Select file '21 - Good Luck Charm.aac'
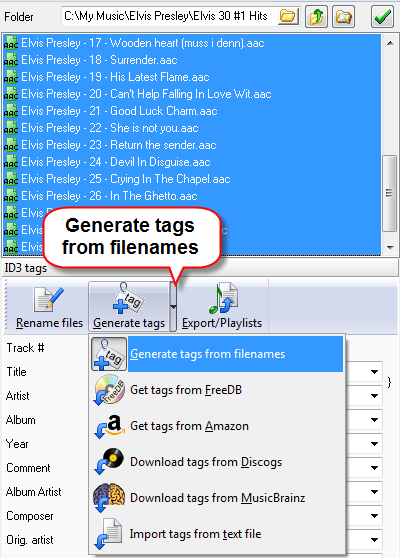400x558 pixels. pyautogui.click(x=119, y=111)
